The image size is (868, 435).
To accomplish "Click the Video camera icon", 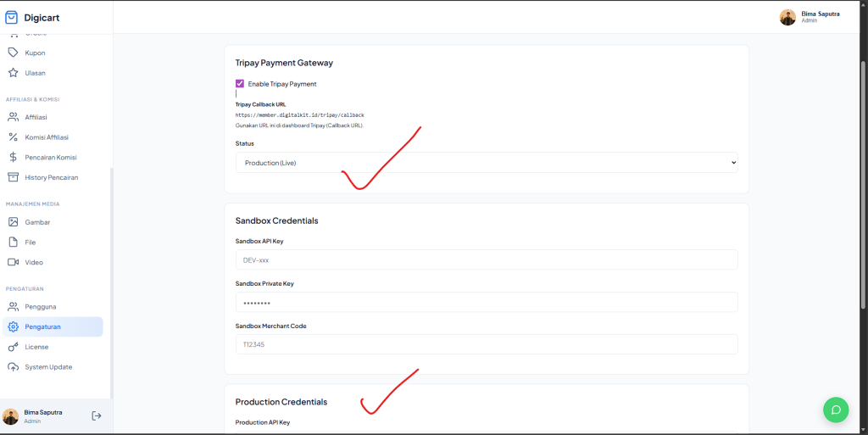I will tap(13, 262).
